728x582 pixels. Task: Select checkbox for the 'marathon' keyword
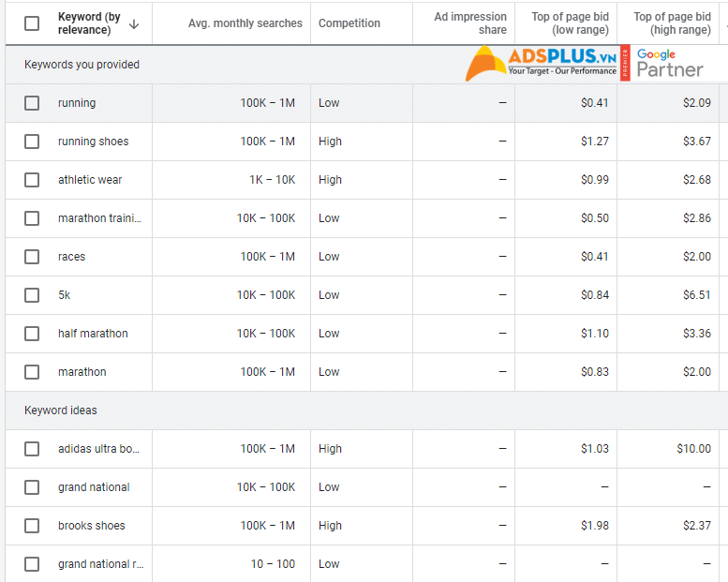point(32,372)
